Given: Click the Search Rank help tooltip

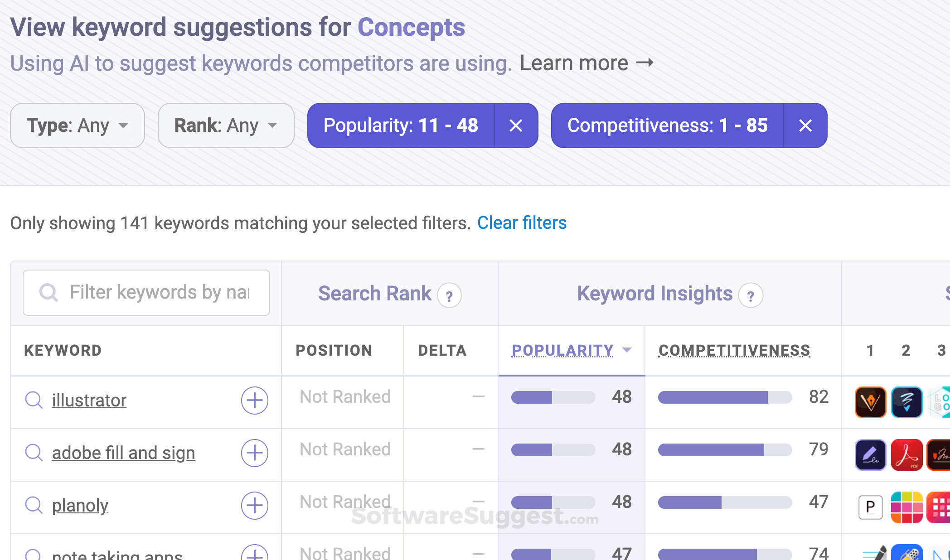Looking at the screenshot, I should pos(450,295).
